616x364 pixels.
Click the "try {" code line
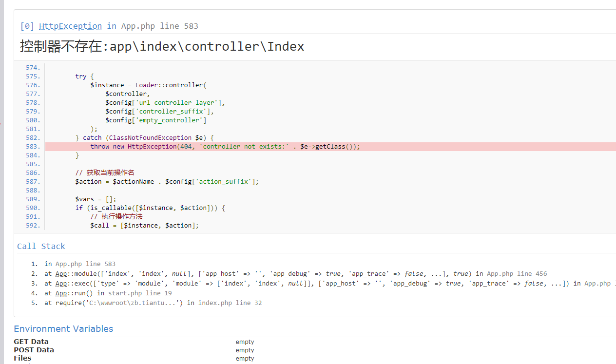[84, 77]
